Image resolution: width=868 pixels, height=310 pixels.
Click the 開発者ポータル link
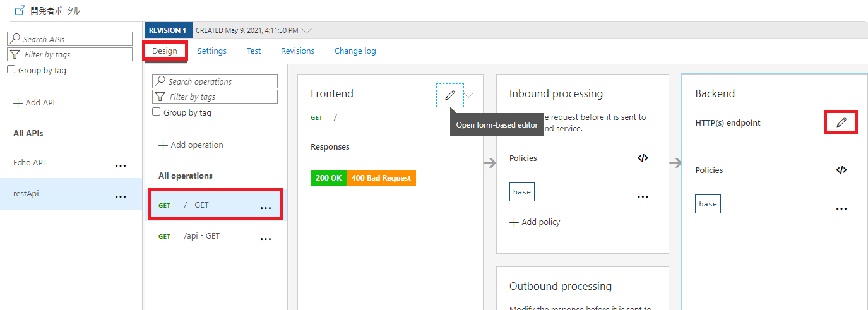[x=55, y=11]
